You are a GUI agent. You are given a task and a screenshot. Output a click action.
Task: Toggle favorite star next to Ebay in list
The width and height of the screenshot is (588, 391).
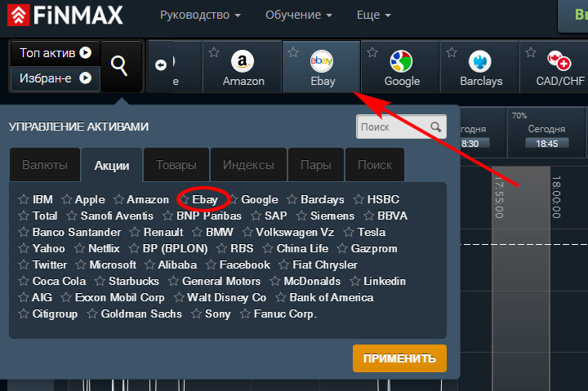tap(185, 199)
